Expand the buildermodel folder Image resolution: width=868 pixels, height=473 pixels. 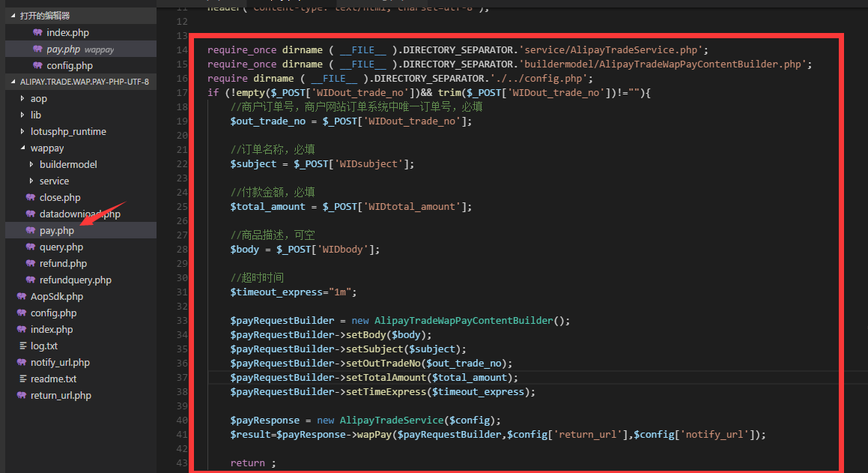[x=31, y=164]
